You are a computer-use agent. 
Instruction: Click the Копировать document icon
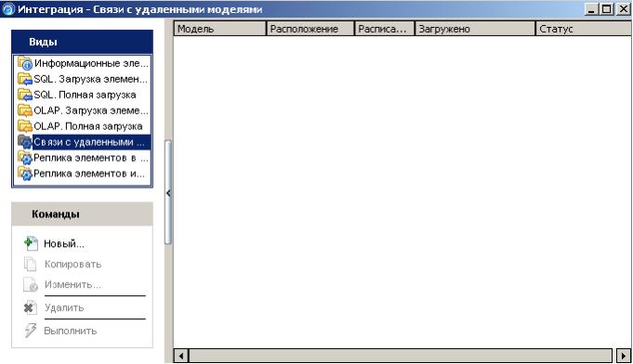[x=31, y=264]
